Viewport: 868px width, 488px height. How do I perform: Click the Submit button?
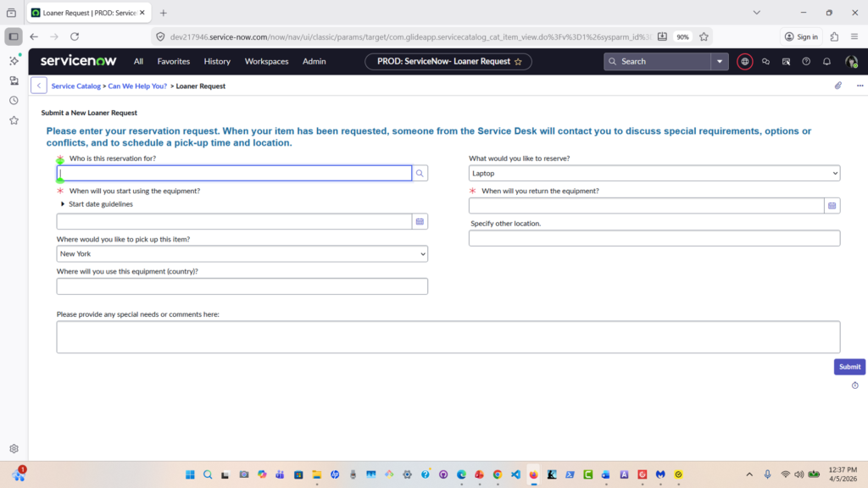(849, 367)
